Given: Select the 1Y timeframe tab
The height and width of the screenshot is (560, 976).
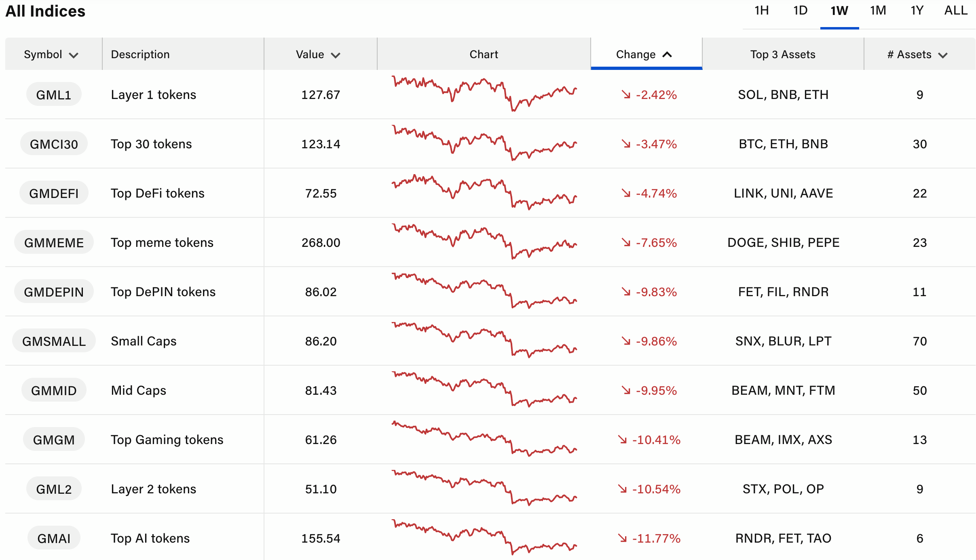Looking at the screenshot, I should point(917,11).
